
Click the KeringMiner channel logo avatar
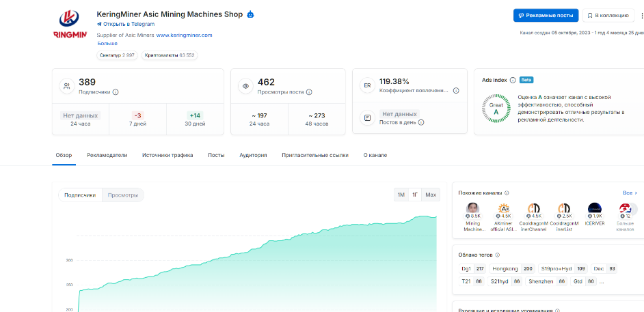pos(70,24)
